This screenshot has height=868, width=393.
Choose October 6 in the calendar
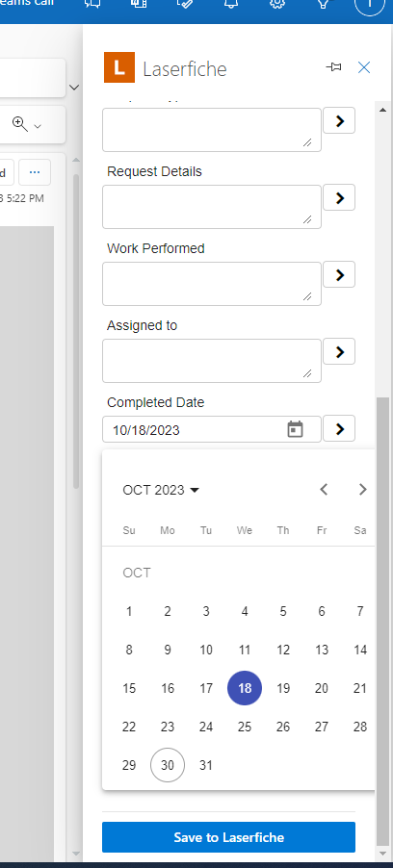click(322, 611)
